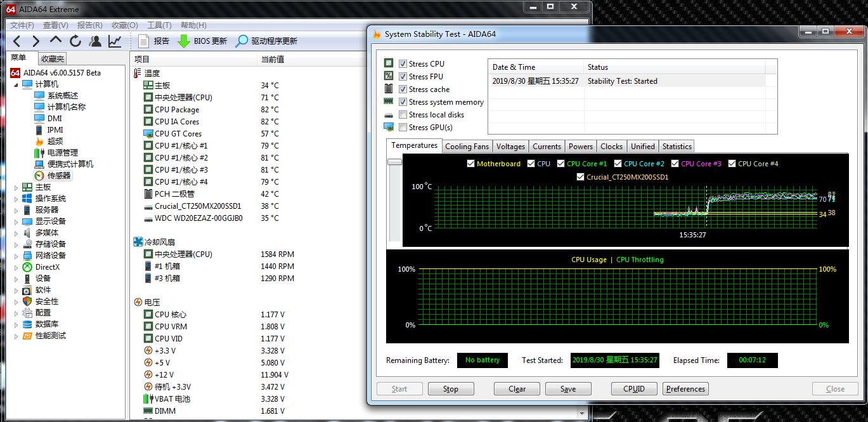Expand the 主板 tree node
Viewport: 868px width, 422px height.
click(16, 187)
